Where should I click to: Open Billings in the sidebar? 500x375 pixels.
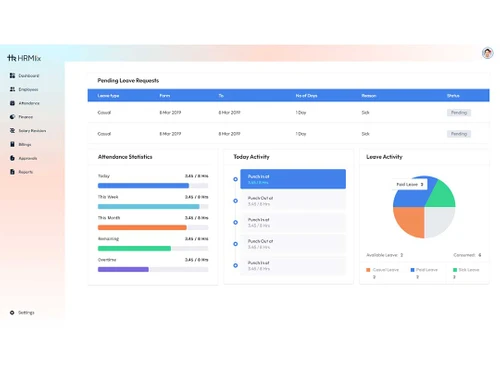coord(21,144)
